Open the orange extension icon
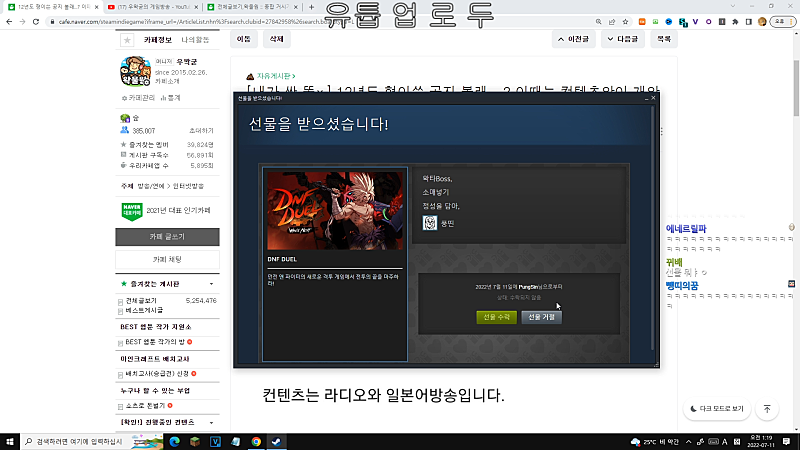 pyautogui.click(x=642, y=22)
